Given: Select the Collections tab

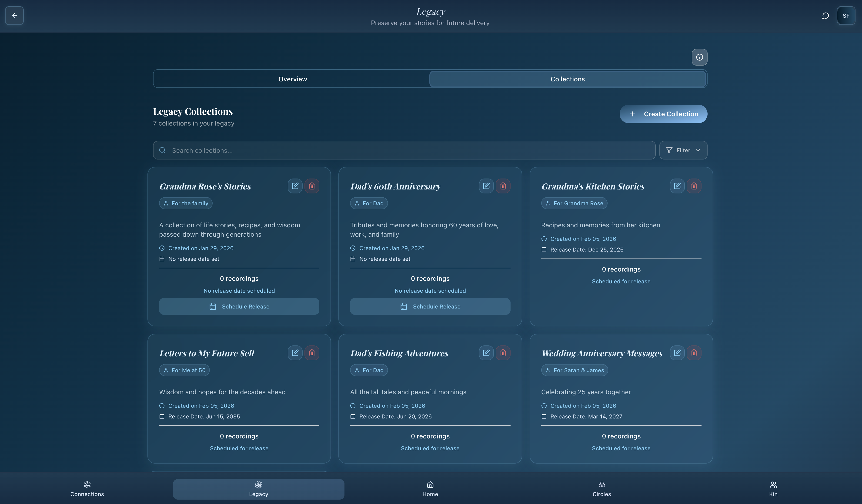Looking at the screenshot, I should (568, 79).
